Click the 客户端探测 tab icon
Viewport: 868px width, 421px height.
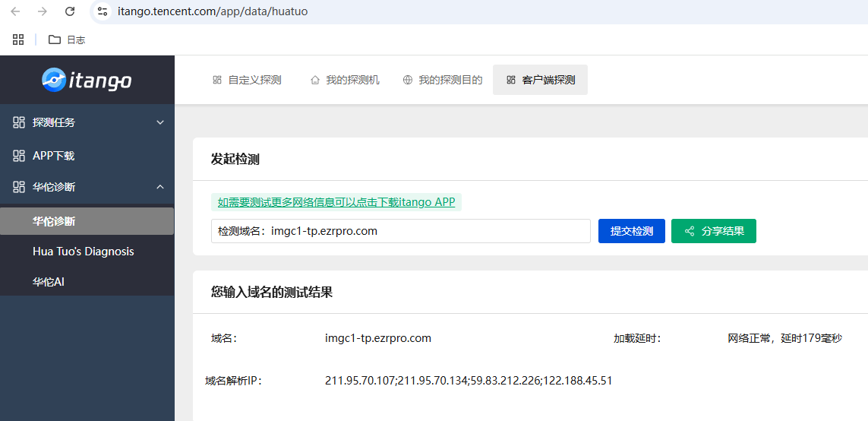click(511, 80)
